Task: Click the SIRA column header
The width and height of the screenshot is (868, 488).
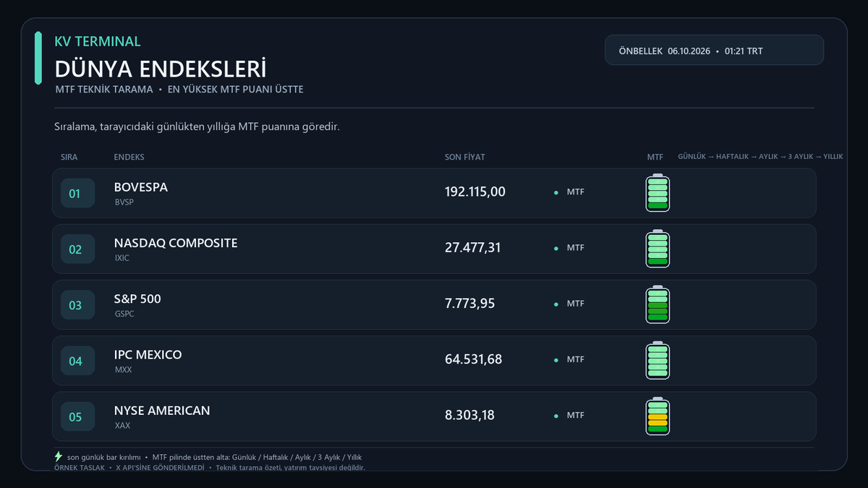Action: click(x=69, y=157)
